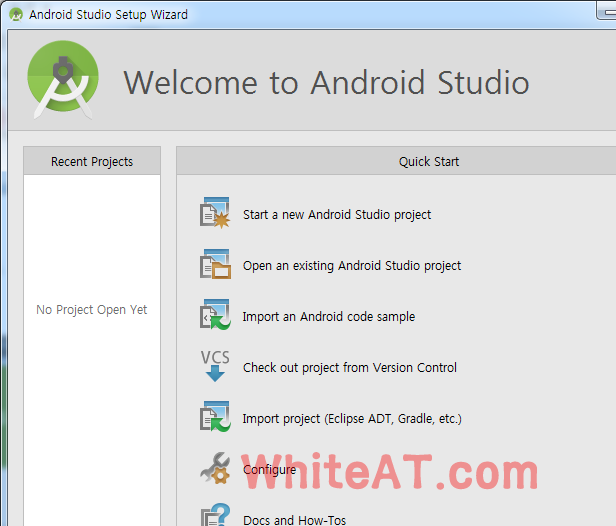The width and height of the screenshot is (616, 526).
Task: Select 'Import project (Eclipse ADT, Gradle, etc.)'
Action: pyautogui.click(x=352, y=419)
